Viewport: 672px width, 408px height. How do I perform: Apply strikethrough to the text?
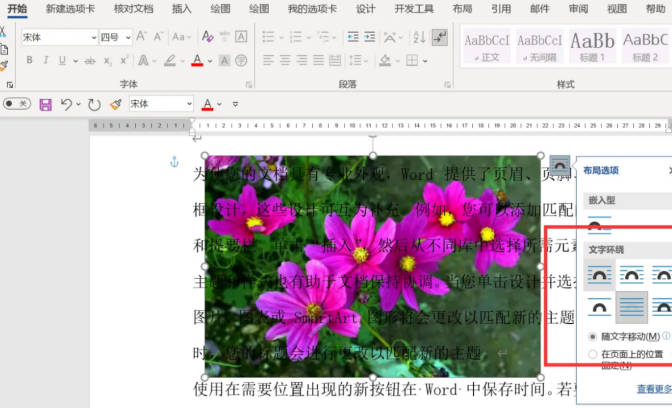point(90,61)
